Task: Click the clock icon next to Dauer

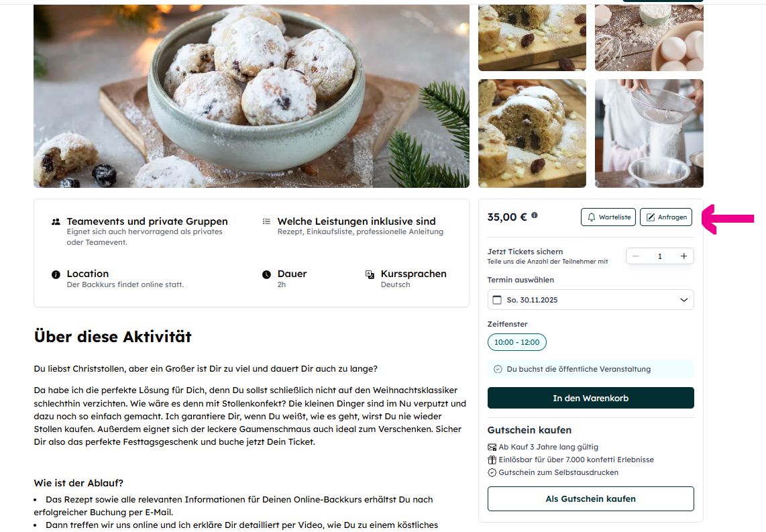Action: [266, 274]
